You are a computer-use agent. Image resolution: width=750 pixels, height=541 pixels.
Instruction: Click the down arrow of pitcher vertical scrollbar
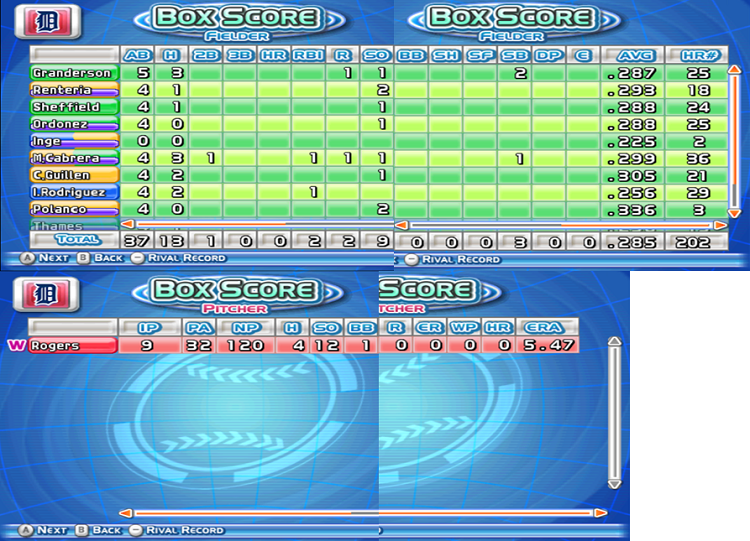(x=614, y=484)
